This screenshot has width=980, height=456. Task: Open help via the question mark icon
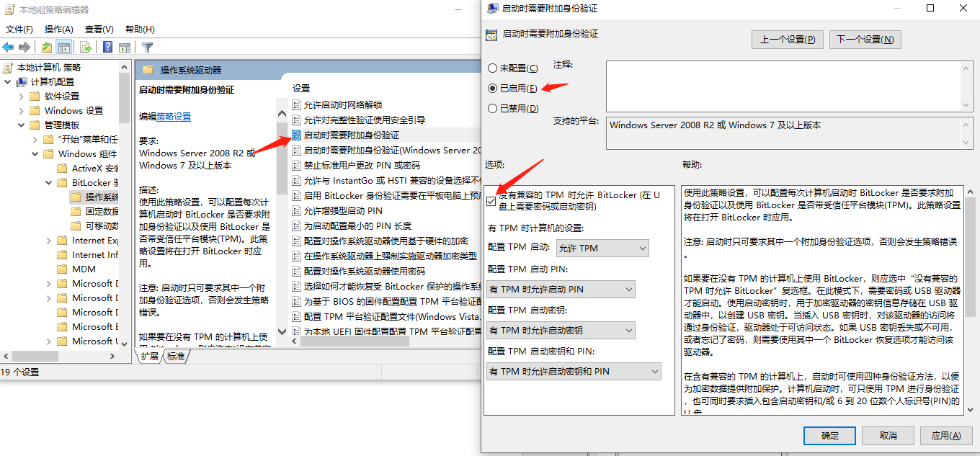107,46
